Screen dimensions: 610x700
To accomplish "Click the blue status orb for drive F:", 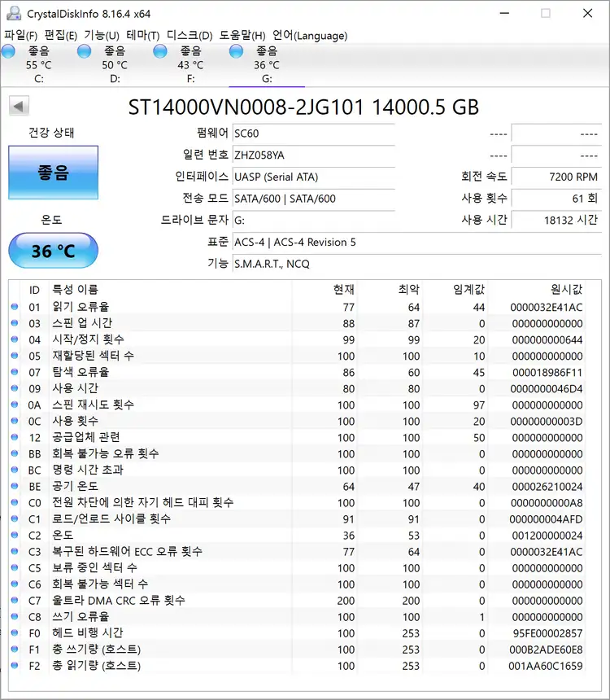I will click(x=160, y=51).
